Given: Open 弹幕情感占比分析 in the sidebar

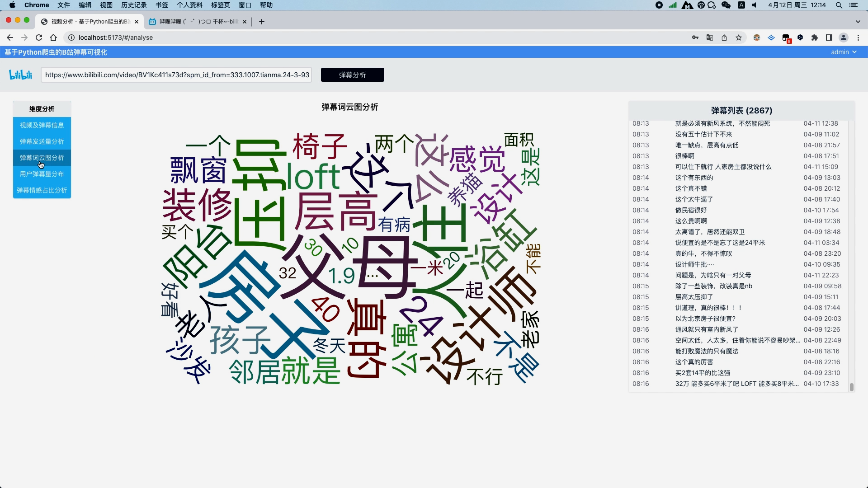Looking at the screenshot, I should pos(42,190).
